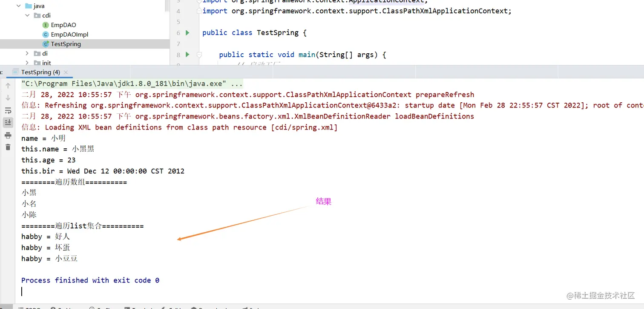Image resolution: width=644 pixels, height=309 pixels.
Task: Open the EmpDAO interface file
Action: 59,25
